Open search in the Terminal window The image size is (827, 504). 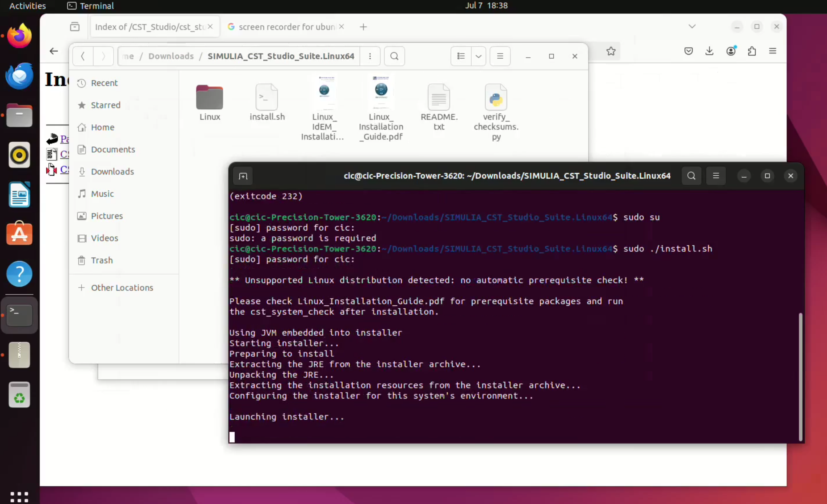pyautogui.click(x=691, y=176)
